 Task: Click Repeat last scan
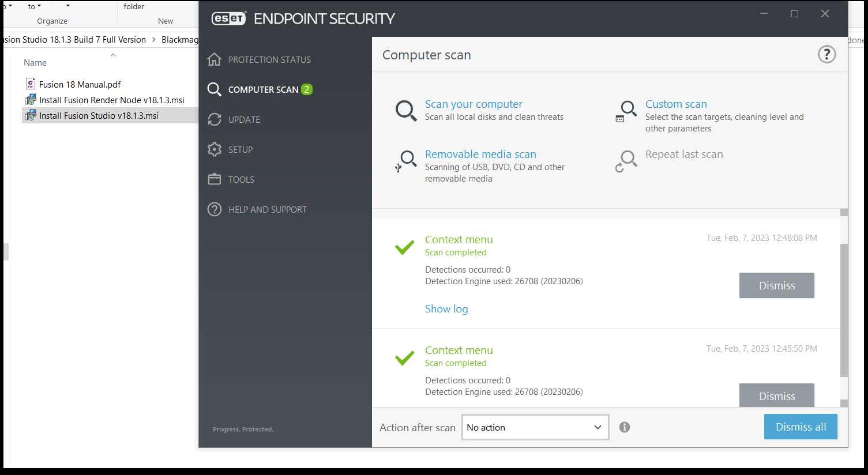pos(684,154)
